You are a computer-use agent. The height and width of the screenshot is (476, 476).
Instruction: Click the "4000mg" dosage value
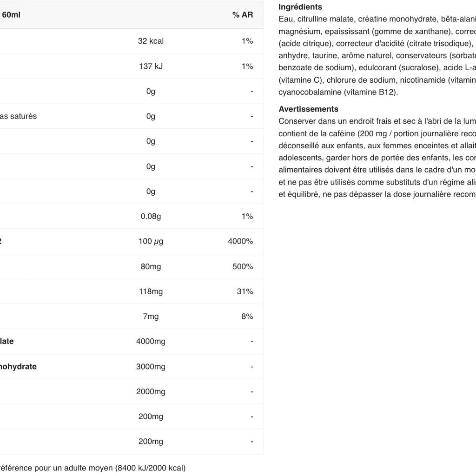click(151, 341)
